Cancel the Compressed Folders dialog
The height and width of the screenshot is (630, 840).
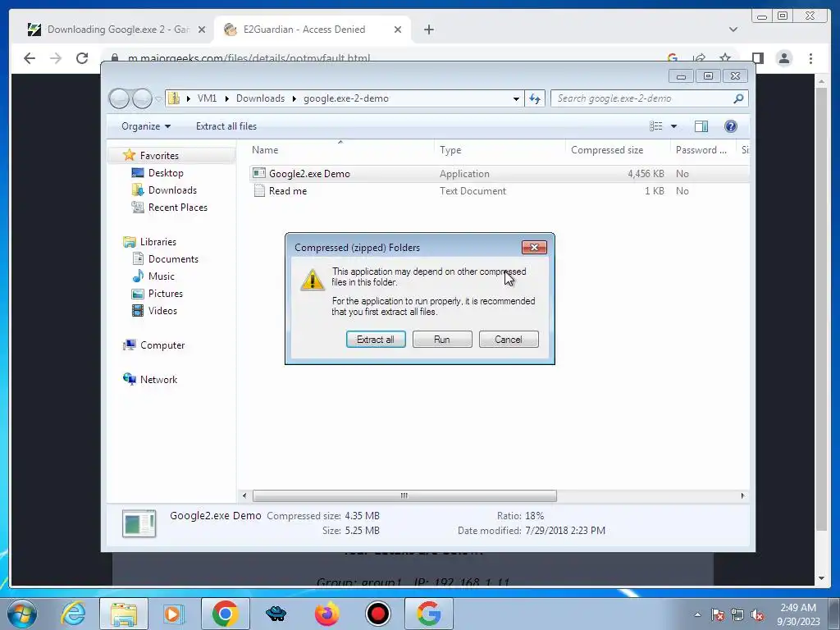509,340
